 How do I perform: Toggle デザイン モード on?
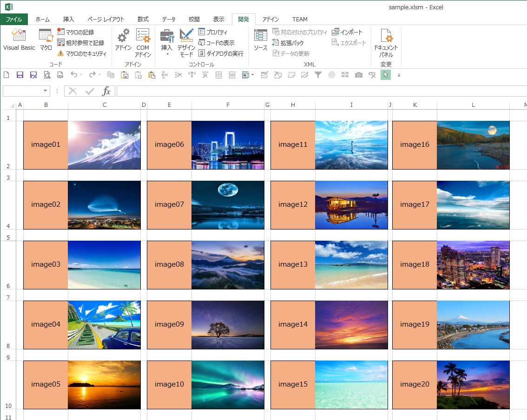coord(186,43)
